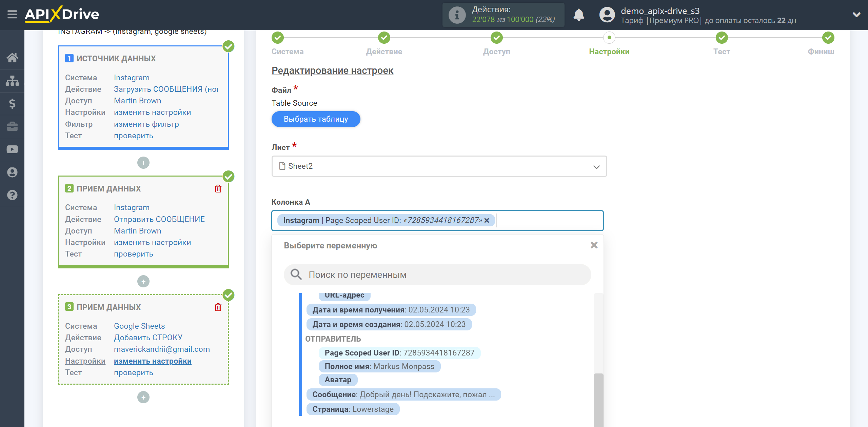Click Загрузить СООБЩЕНИЯ action link

click(166, 89)
